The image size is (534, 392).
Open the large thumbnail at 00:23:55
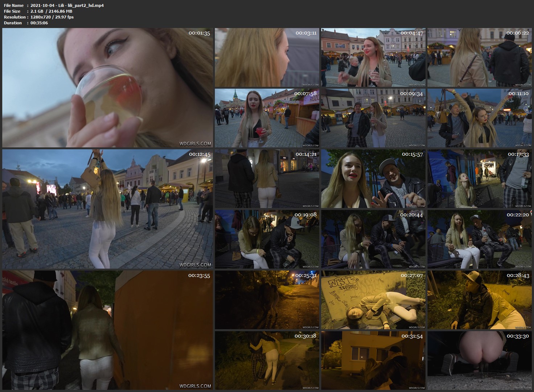coord(107,330)
